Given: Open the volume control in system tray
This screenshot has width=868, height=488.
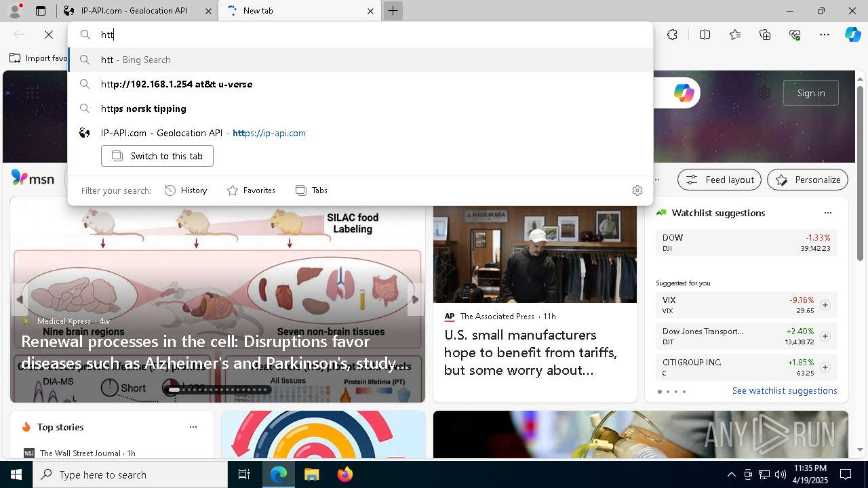Looking at the screenshot, I should pyautogui.click(x=780, y=474).
